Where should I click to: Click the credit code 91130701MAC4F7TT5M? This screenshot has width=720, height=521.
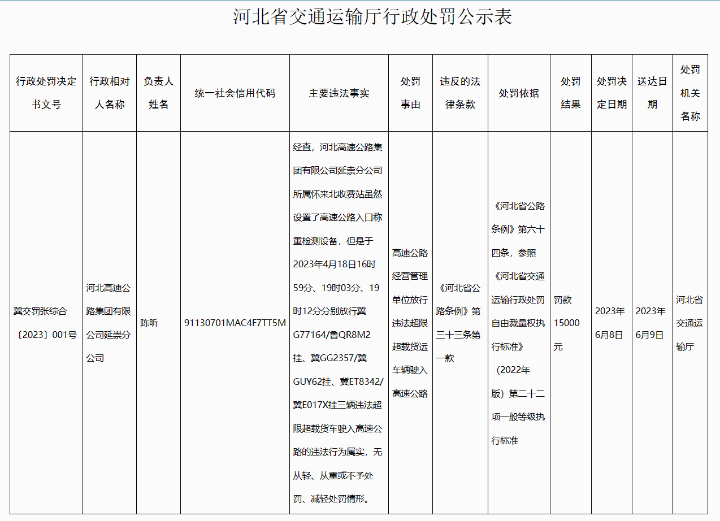[x=235, y=323]
